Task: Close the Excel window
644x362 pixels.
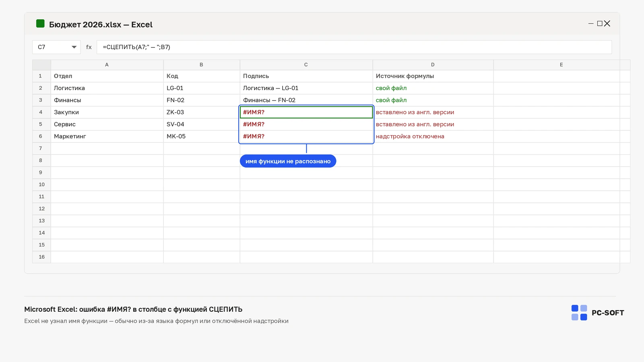Action: (607, 24)
